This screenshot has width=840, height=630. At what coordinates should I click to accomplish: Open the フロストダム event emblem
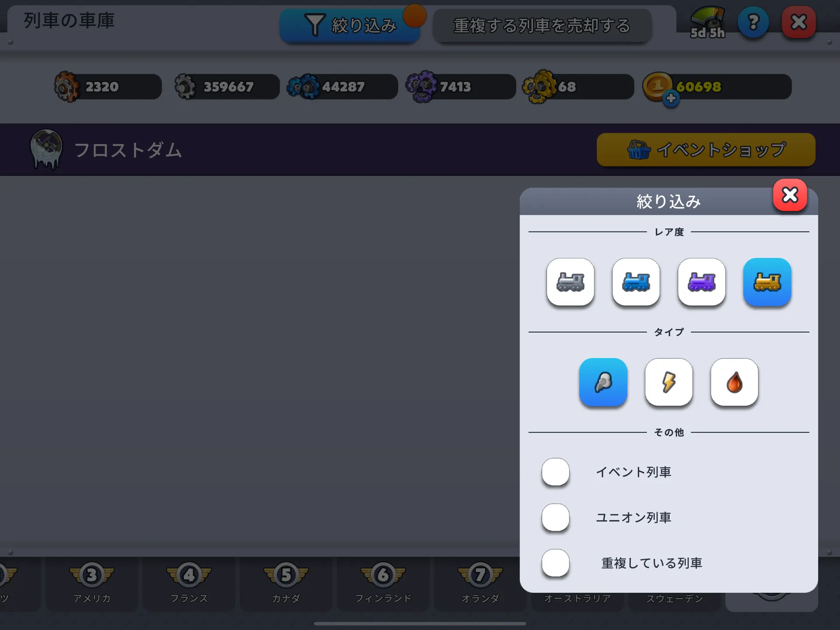(x=46, y=149)
